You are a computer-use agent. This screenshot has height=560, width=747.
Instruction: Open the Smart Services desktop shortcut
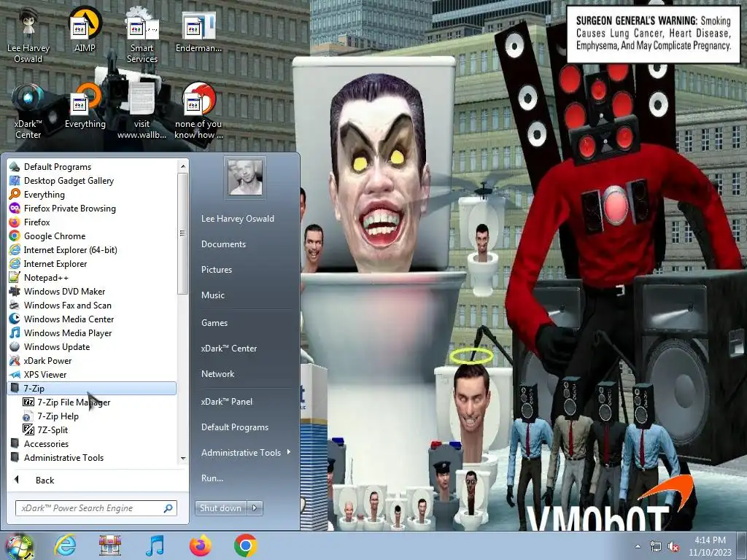[142, 36]
